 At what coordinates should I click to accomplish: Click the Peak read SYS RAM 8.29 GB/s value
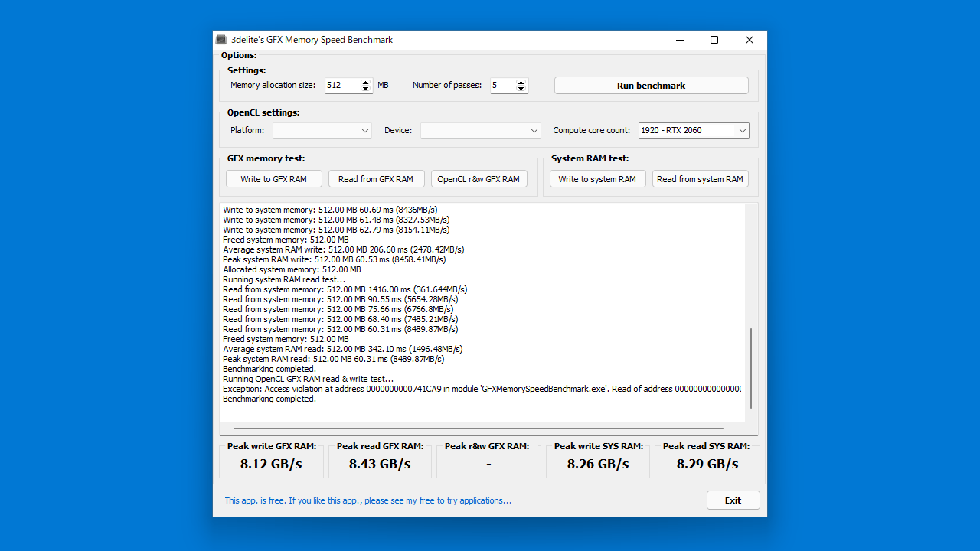[707, 464]
